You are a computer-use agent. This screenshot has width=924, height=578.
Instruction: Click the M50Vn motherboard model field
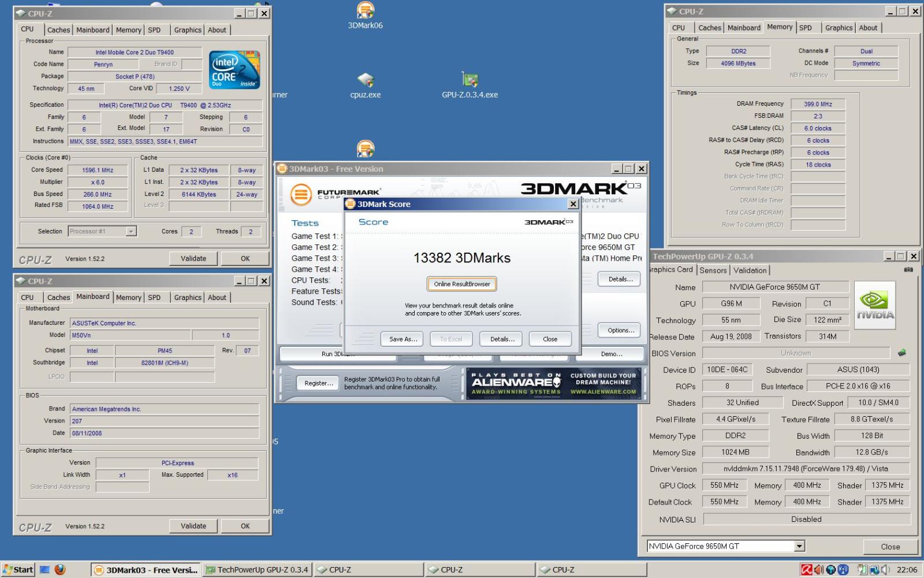point(131,335)
